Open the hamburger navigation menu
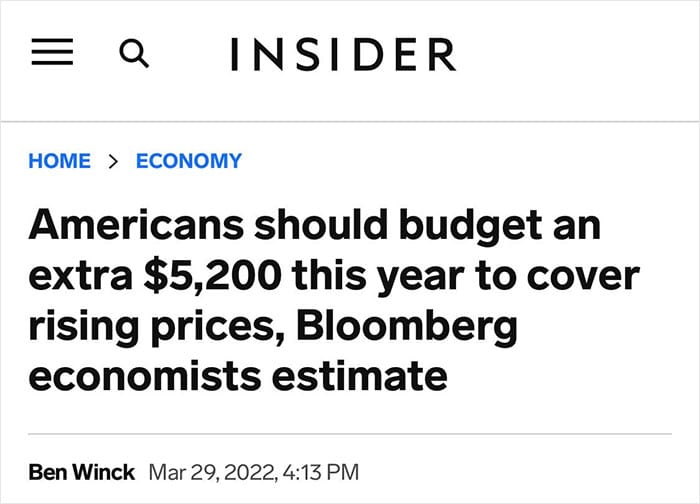 click(52, 52)
